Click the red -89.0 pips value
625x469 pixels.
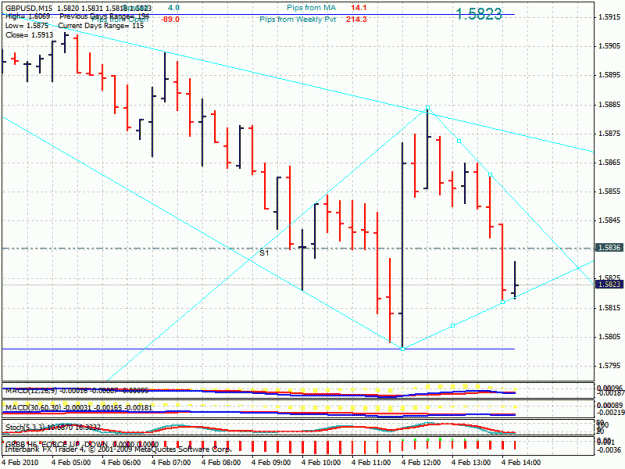[x=170, y=19]
